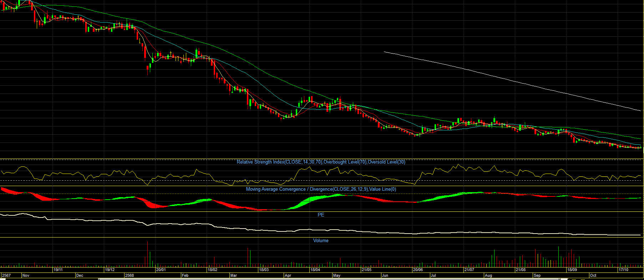Viewport: 644px width, 280px height.
Task: Click the Feb month label
Action: click(185, 276)
